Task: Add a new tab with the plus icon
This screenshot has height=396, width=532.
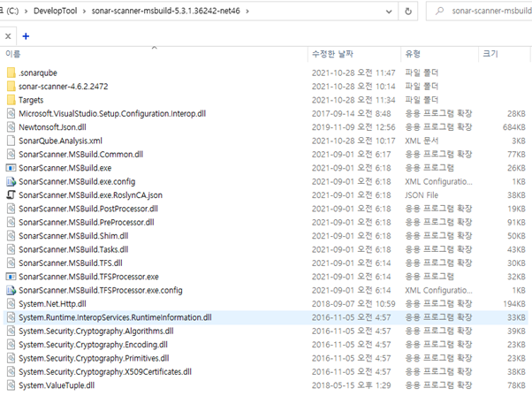Action: (x=26, y=36)
